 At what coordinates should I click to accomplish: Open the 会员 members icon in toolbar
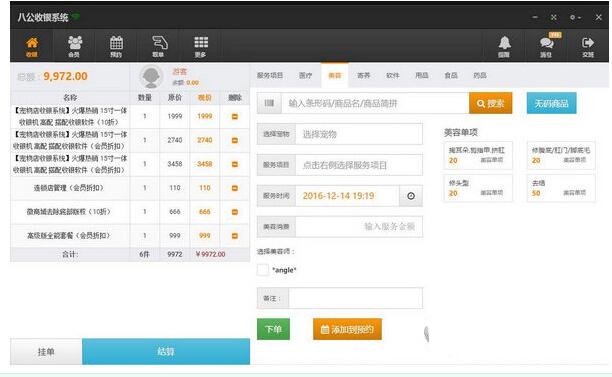(75, 46)
